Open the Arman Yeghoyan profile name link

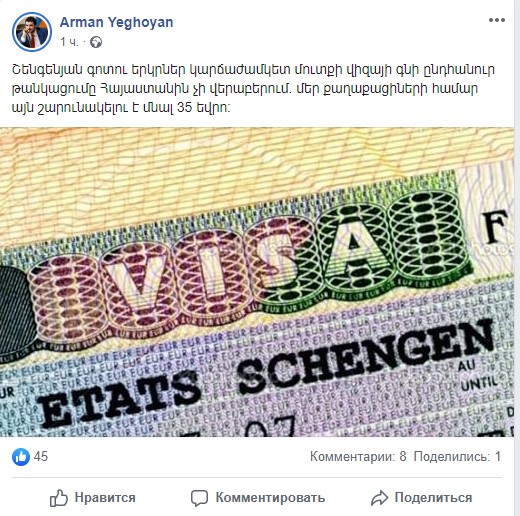coord(117,22)
